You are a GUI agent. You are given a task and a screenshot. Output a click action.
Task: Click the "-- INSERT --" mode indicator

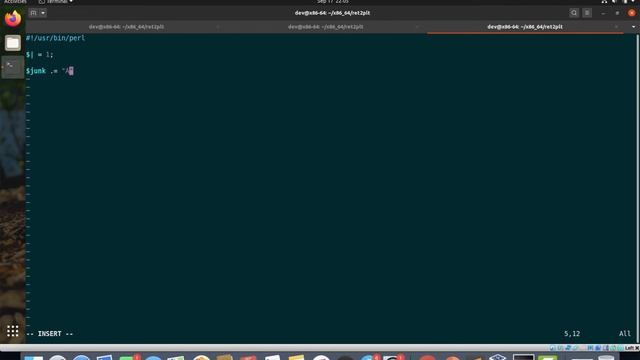click(x=49, y=334)
